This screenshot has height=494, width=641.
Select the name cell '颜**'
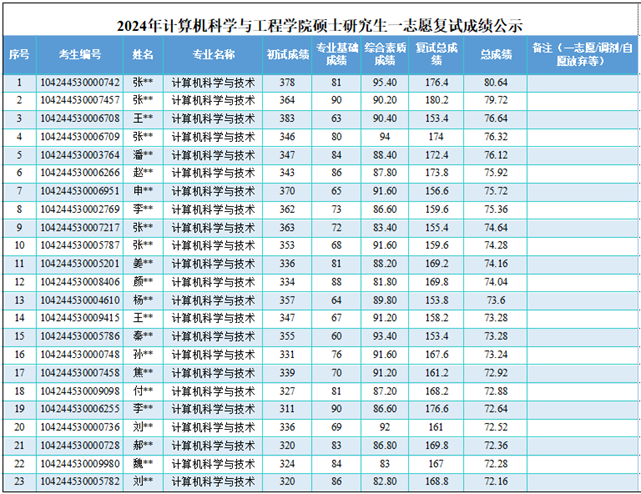pos(143,282)
